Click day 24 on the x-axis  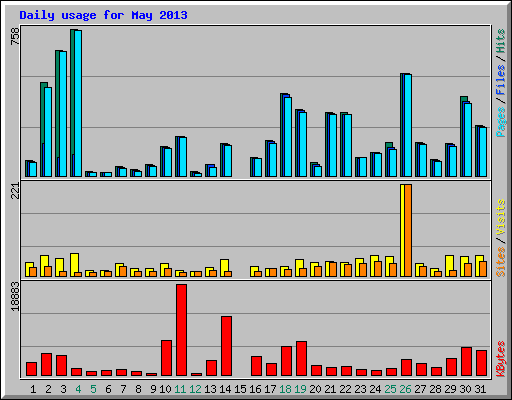click(376, 389)
